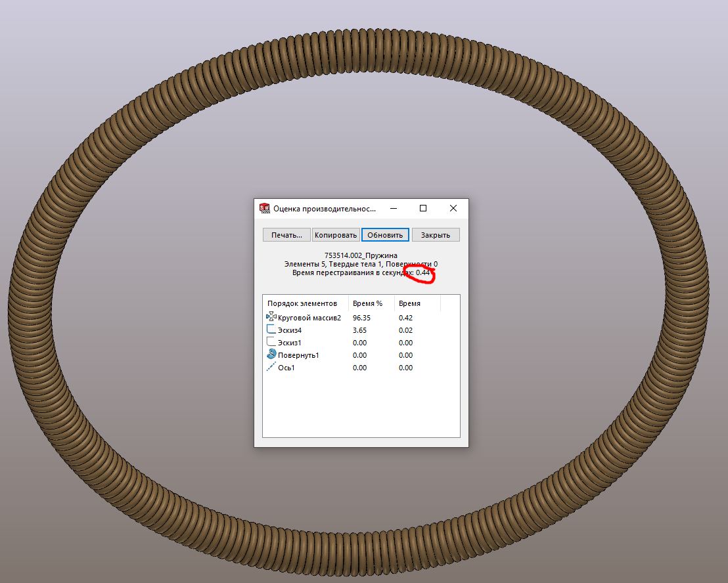This screenshot has width=728, height=583.
Task: Click the Эскиз1 sketch icon
Action: (271, 342)
